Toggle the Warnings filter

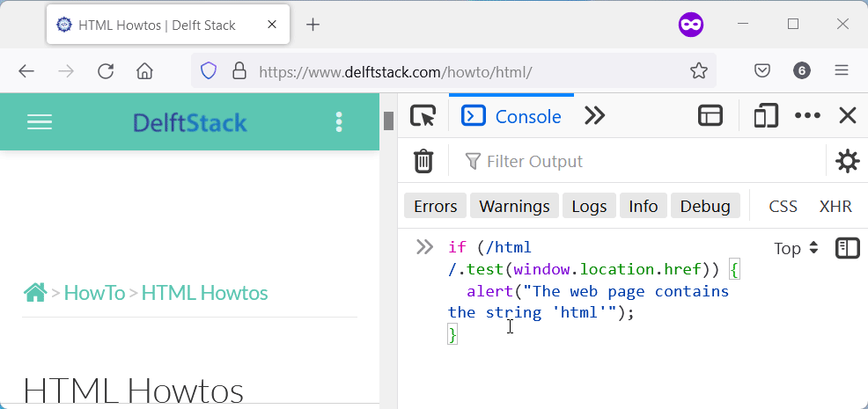514,207
